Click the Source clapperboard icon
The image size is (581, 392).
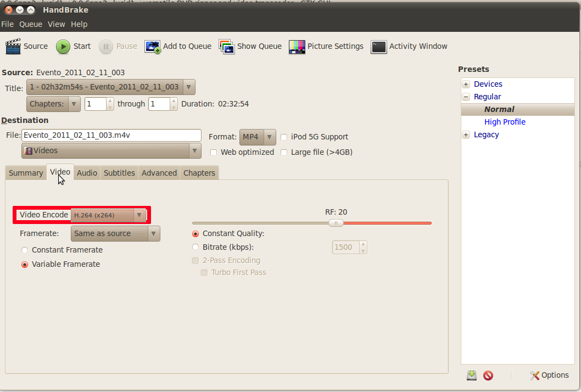(x=13, y=46)
